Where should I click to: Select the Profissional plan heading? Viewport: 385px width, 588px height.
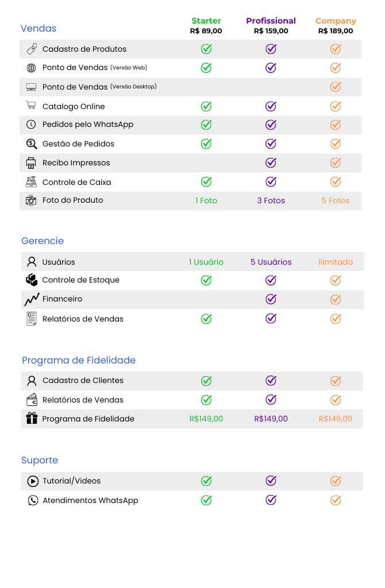point(271,21)
